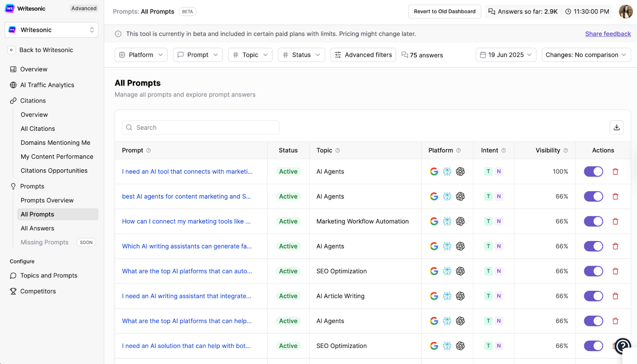Toggle off 'AI solution that can help' prompt
This screenshot has height=364, width=637.
[593, 346]
